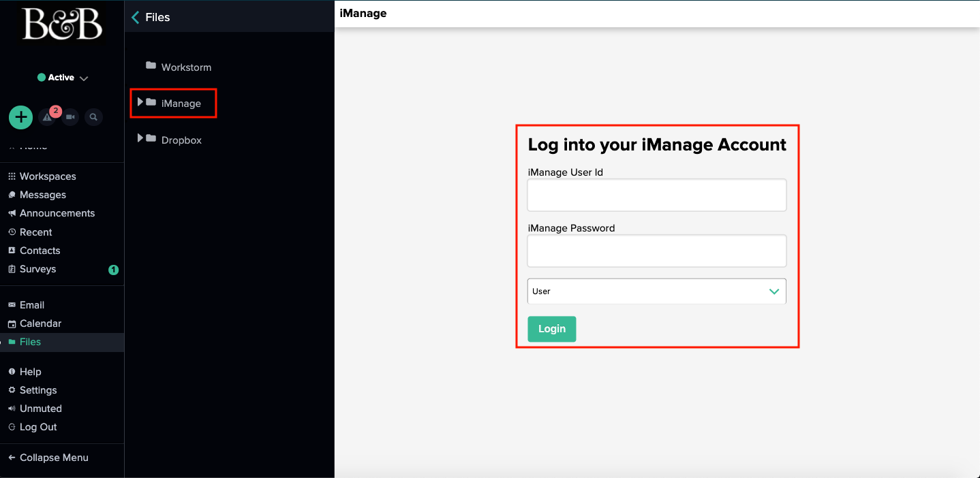Click the Surveys clipboard icon
The width and height of the screenshot is (980, 478).
pos(12,269)
